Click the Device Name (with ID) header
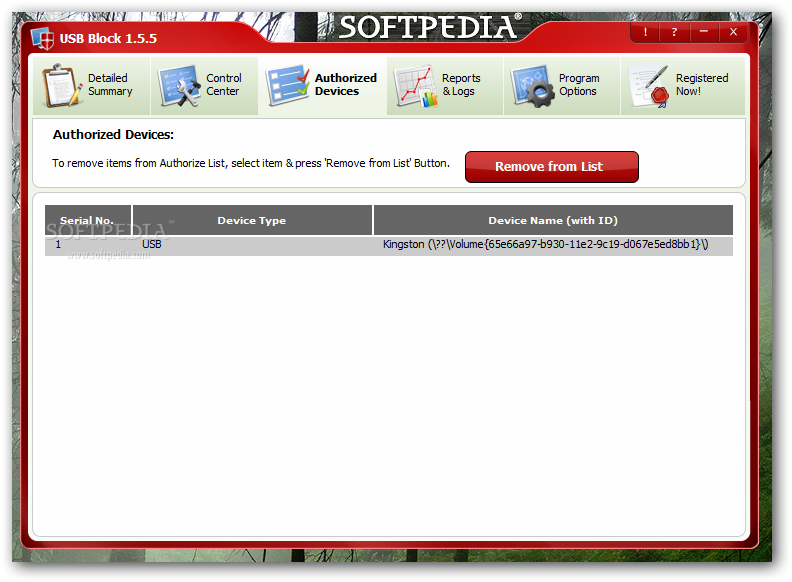 [553, 220]
